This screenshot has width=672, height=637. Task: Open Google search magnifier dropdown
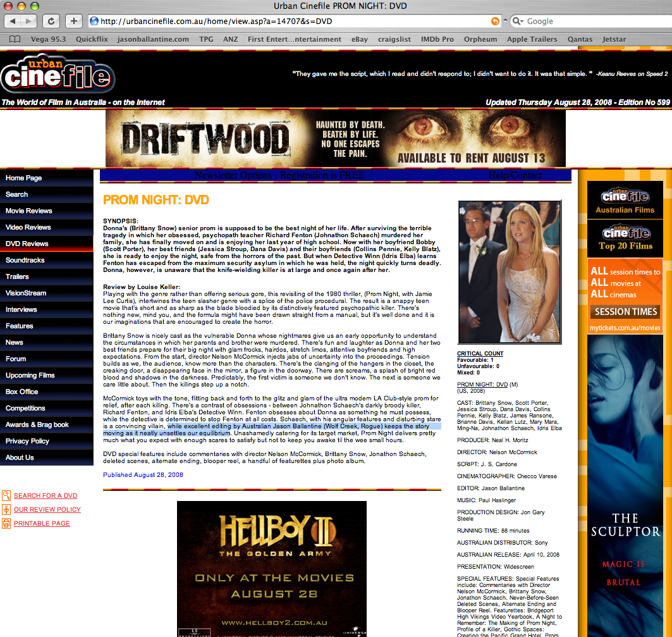(518, 21)
